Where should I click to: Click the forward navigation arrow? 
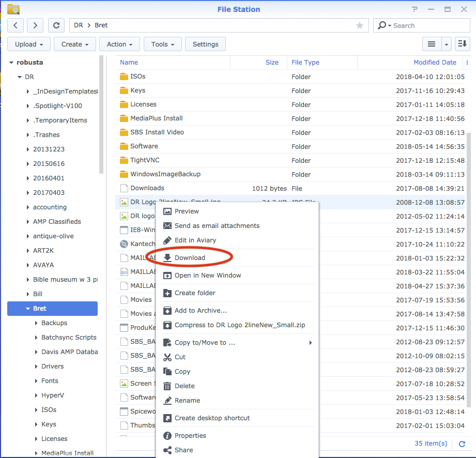point(35,25)
